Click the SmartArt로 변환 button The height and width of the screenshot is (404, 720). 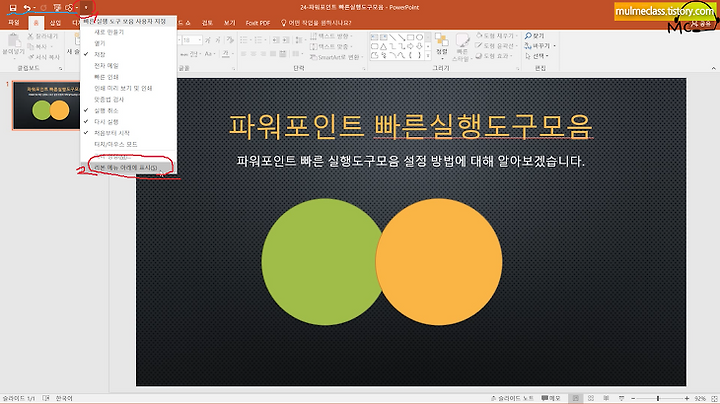[x=335, y=57]
